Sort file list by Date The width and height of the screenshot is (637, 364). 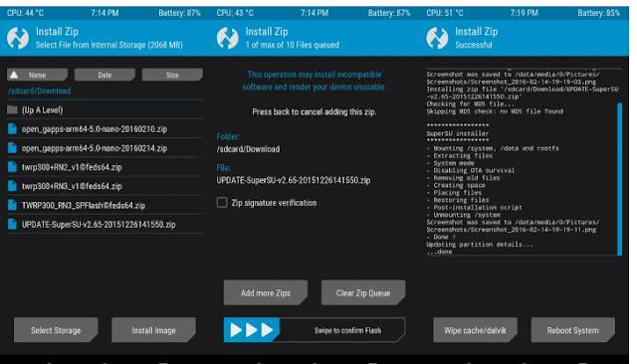point(105,75)
